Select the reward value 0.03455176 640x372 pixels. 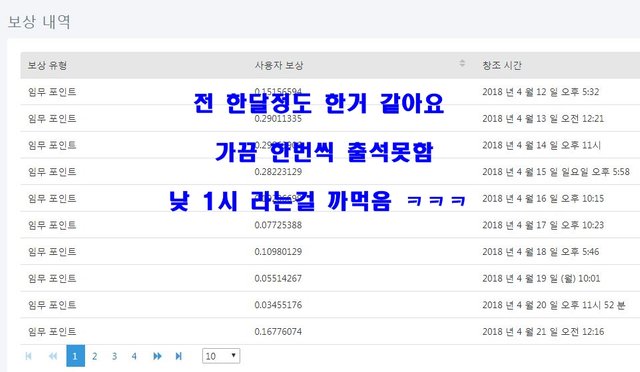click(278, 305)
